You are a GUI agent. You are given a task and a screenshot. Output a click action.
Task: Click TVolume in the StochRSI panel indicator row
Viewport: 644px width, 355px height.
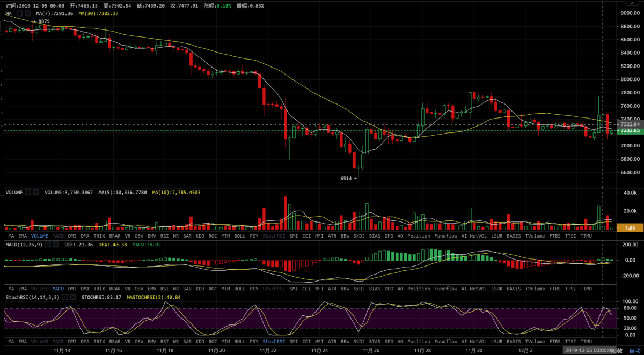pyautogui.click(x=535, y=341)
